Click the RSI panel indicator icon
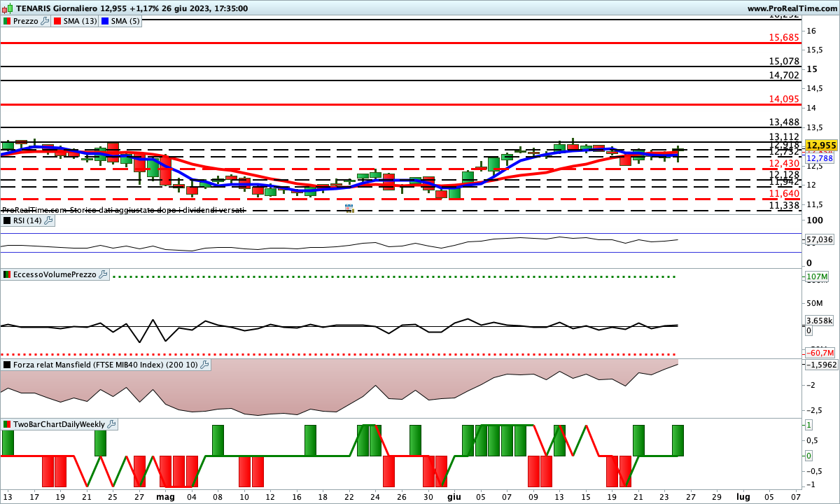 point(7,220)
